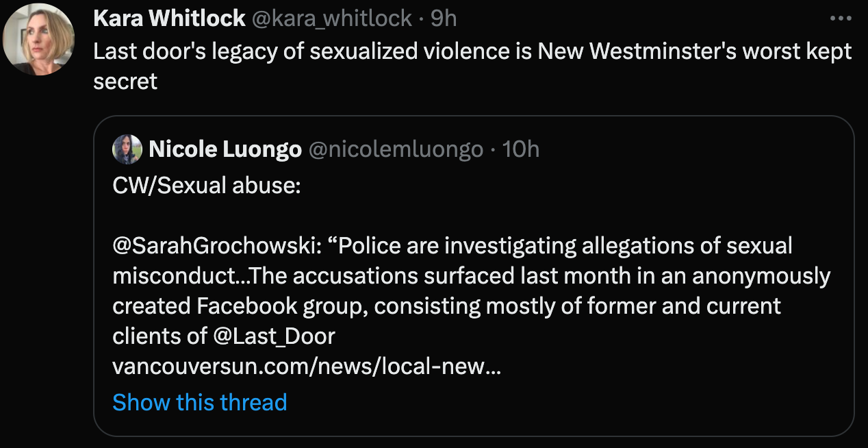Open Kara Whitlock's profile via her display name
Screen dimensions: 868x448
click(x=170, y=18)
